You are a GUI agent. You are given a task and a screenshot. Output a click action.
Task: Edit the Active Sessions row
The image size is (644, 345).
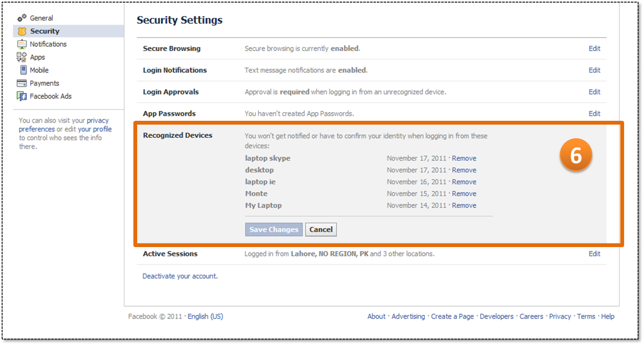(594, 253)
